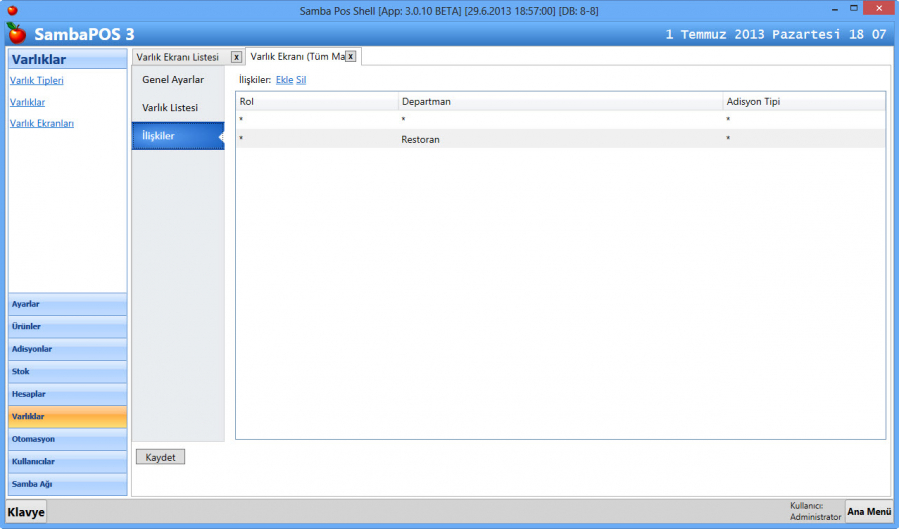
Task: Click the Sil link to delete relation
Action: pyautogui.click(x=301, y=80)
